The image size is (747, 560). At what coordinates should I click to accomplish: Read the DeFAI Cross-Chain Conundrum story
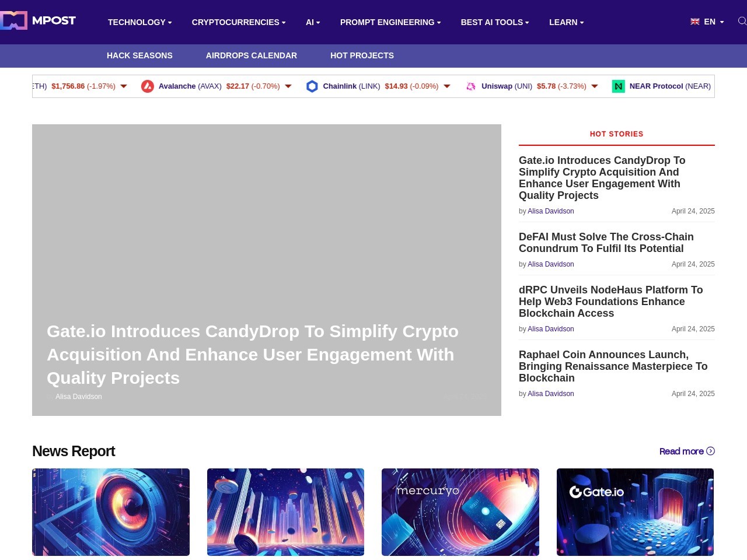[x=606, y=243]
